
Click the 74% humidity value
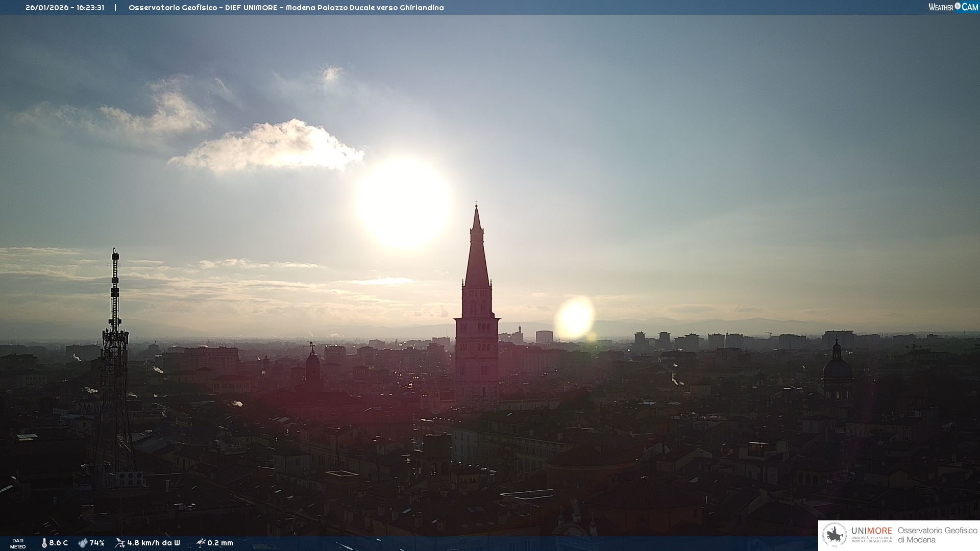coord(97,543)
